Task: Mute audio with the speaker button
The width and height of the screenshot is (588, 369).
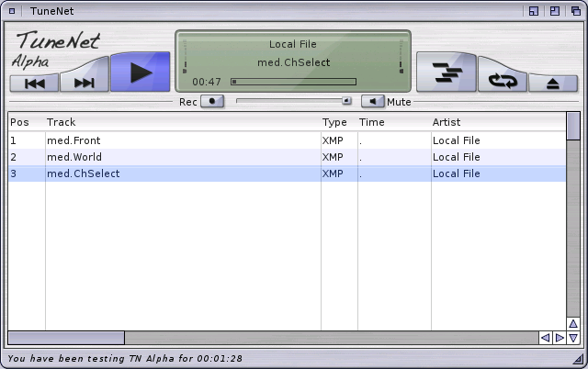Action: (372, 102)
